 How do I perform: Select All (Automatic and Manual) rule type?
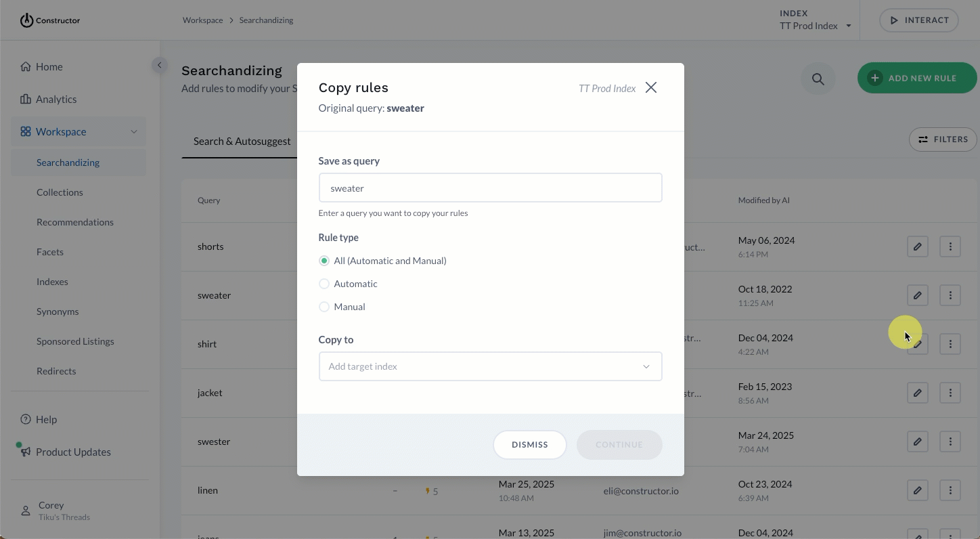click(x=324, y=261)
